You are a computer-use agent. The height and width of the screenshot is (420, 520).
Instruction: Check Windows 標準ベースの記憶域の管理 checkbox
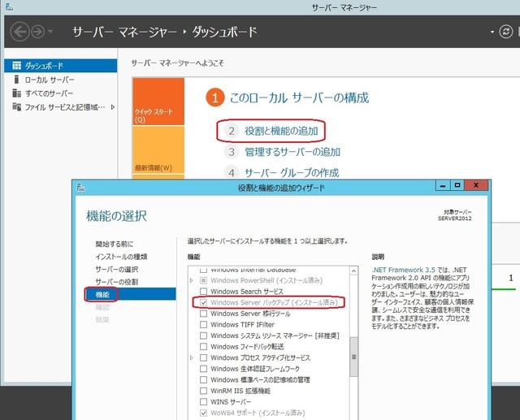point(204,379)
